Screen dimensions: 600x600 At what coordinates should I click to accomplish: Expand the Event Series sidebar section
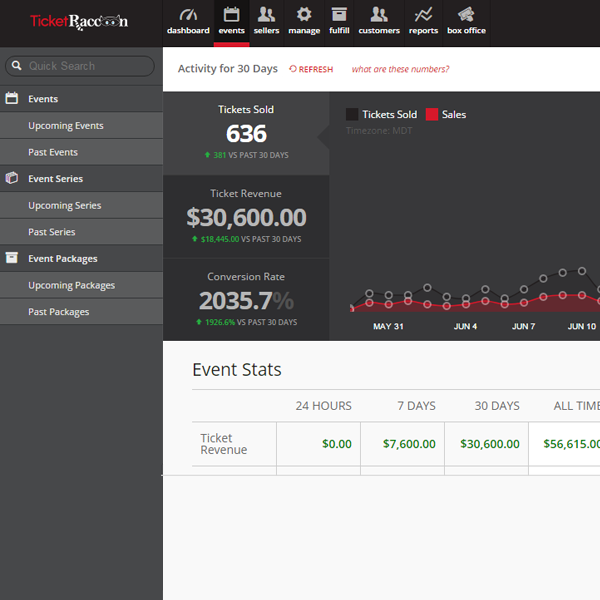coord(55,179)
